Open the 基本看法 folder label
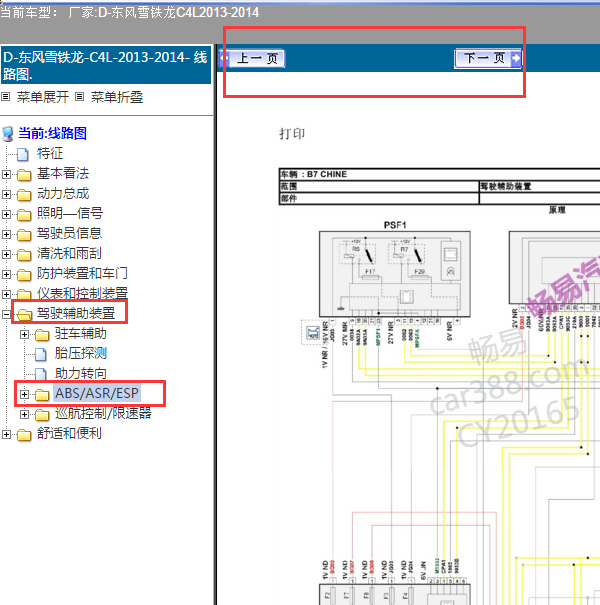The width and height of the screenshot is (600, 605). pyautogui.click(x=63, y=173)
